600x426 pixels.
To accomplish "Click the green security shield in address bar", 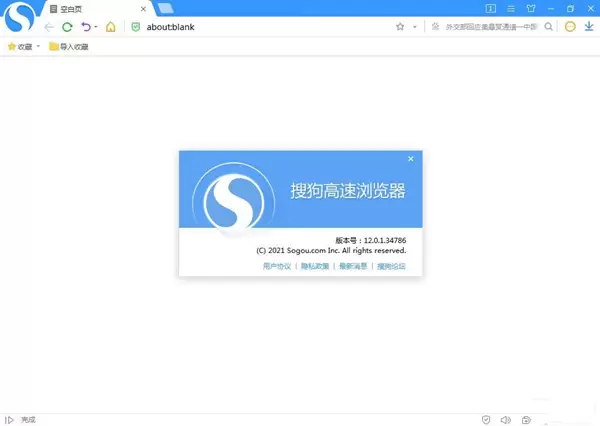I will [135, 27].
